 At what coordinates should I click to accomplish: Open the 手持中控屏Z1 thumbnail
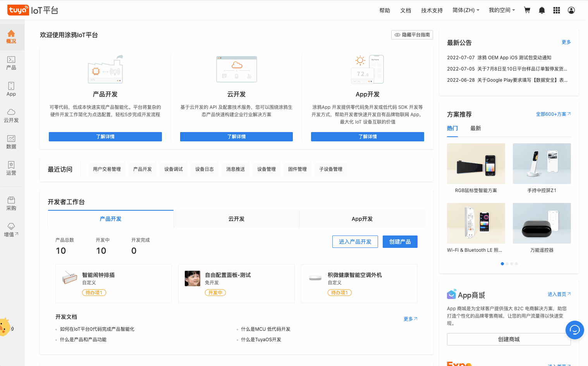(542, 163)
